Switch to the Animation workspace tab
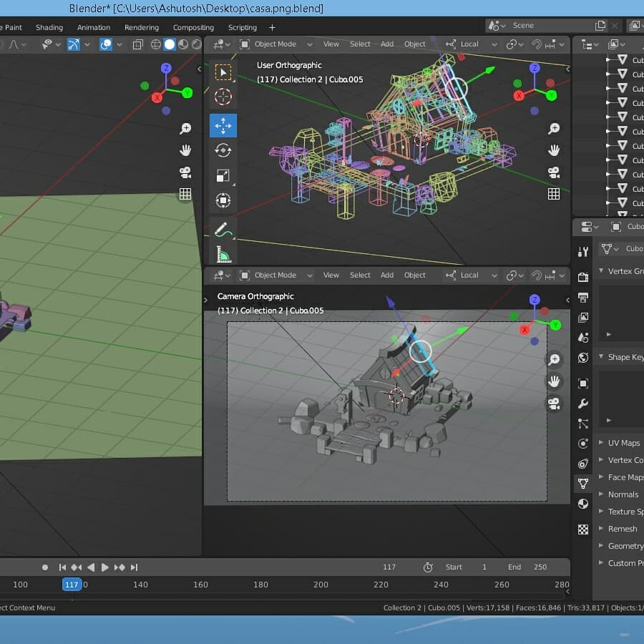Screen dimensions: 644x644 [94, 27]
